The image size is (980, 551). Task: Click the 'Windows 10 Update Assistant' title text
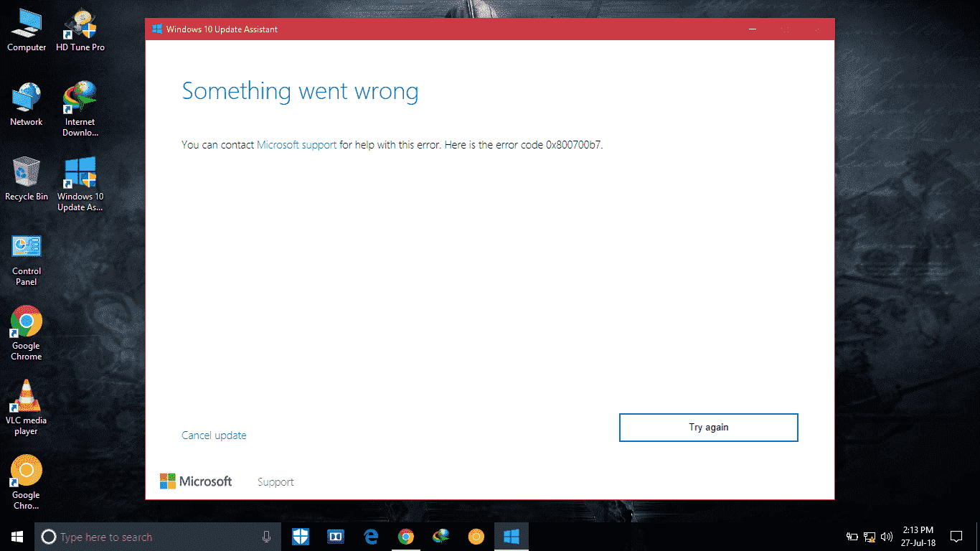[222, 29]
